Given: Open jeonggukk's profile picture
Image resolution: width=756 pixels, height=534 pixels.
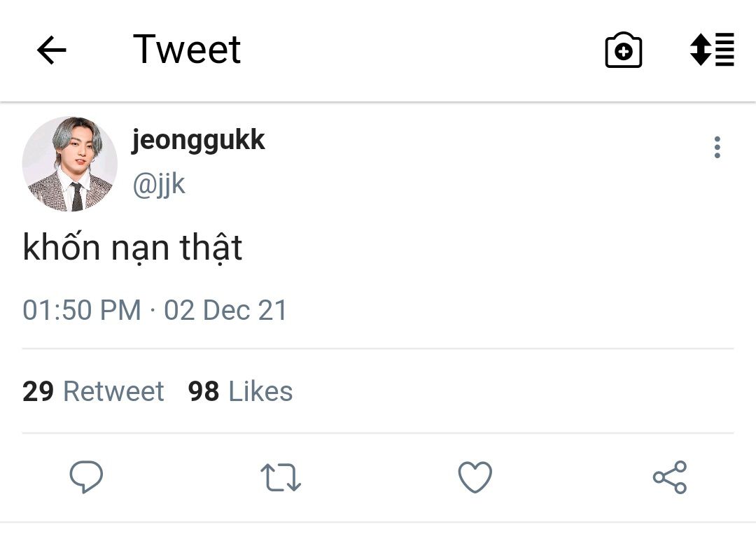Looking at the screenshot, I should 70,164.
